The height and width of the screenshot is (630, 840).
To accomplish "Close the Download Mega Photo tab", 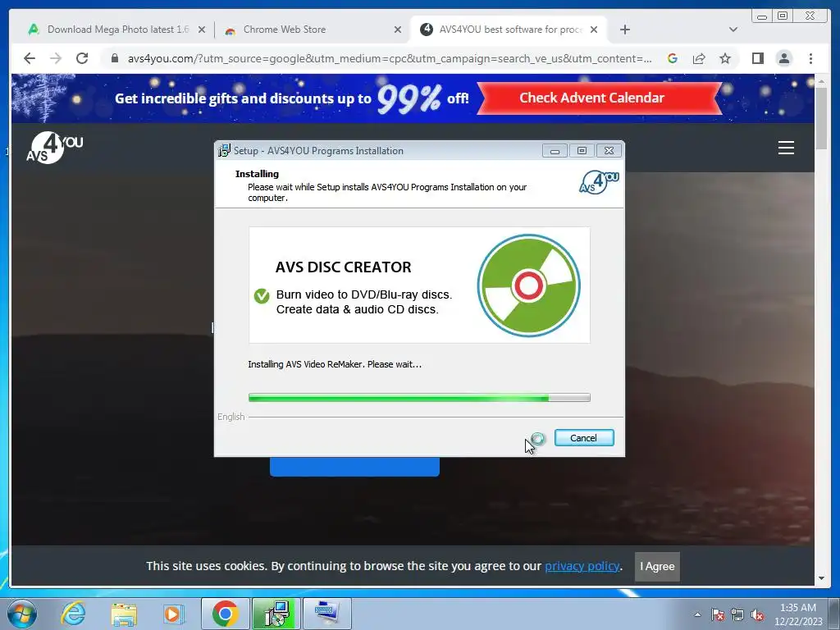I will click(x=202, y=30).
